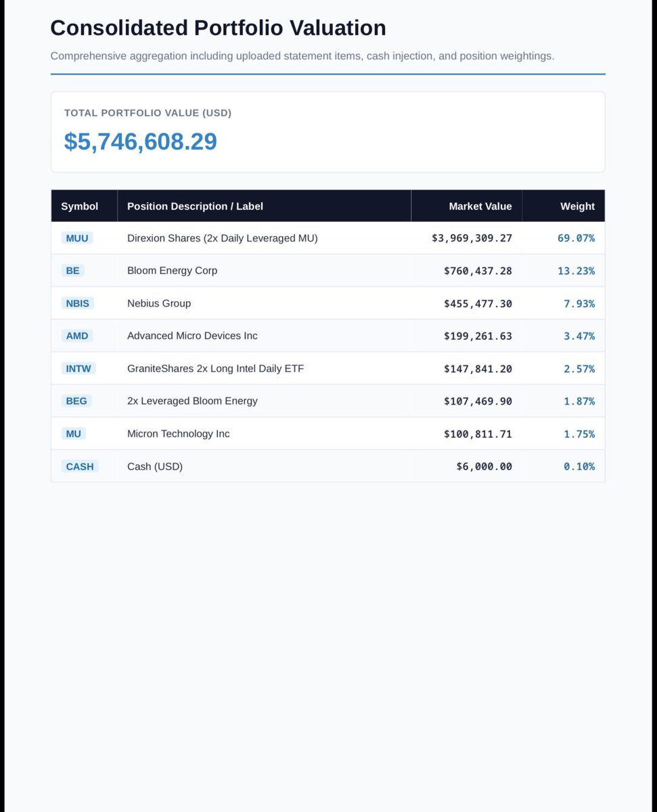Click the Cash (USD) description
The image size is (657, 812).
tap(155, 466)
